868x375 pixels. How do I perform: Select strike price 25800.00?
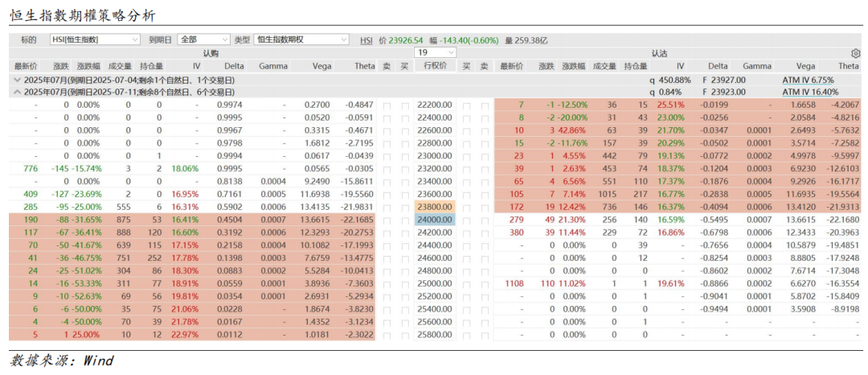[x=435, y=334]
